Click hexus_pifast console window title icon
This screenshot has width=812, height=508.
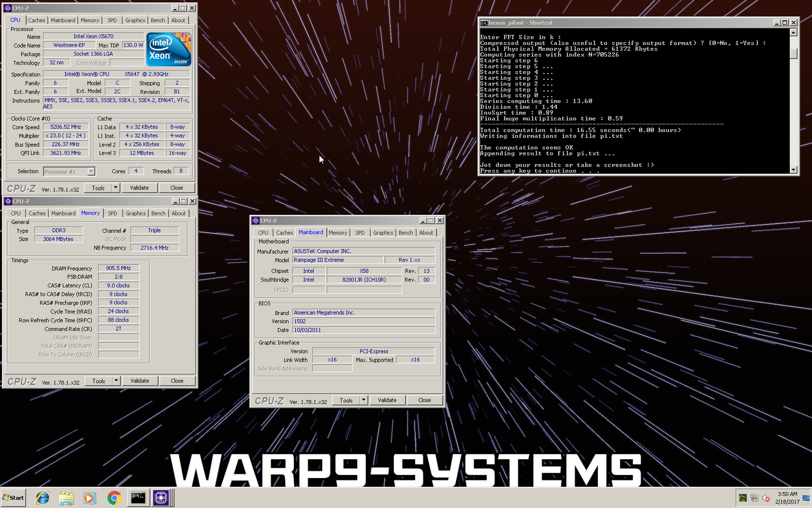pyautogui.click(x=484, y=23)
